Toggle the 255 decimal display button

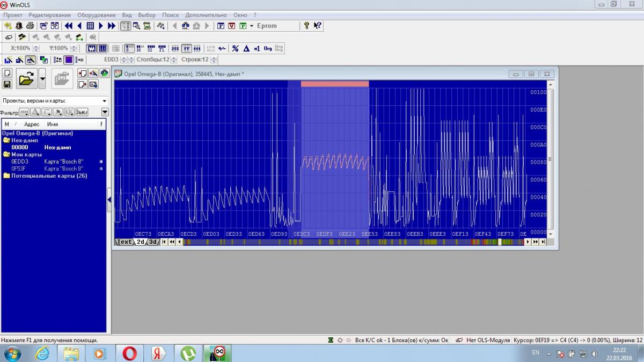[175, 48]
